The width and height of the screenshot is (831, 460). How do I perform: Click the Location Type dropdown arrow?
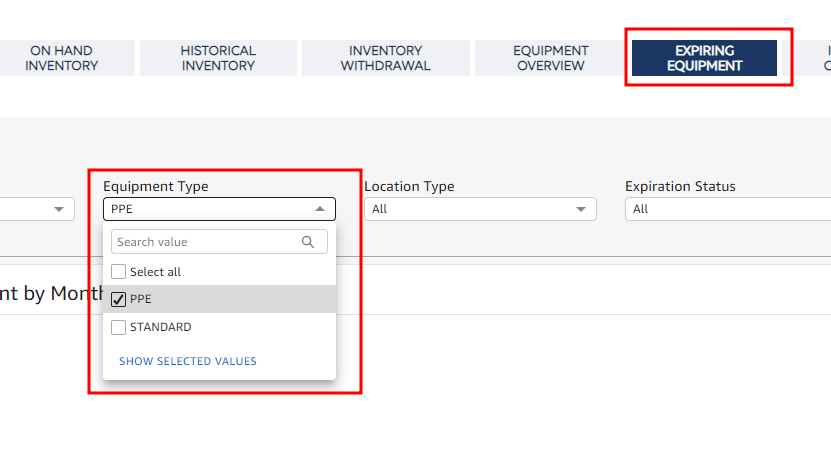pyautogui.click(x=581, y=209)
